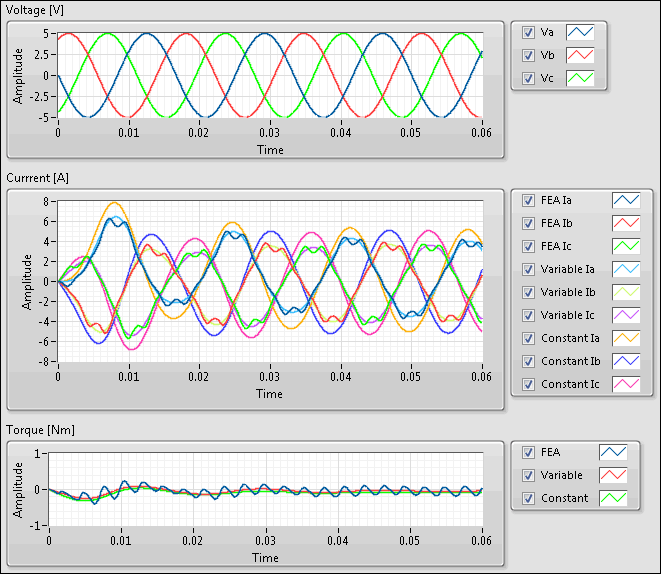Toggle the Variable Ib checkbox
Viewport: 661px width, 574px height.
528,292
